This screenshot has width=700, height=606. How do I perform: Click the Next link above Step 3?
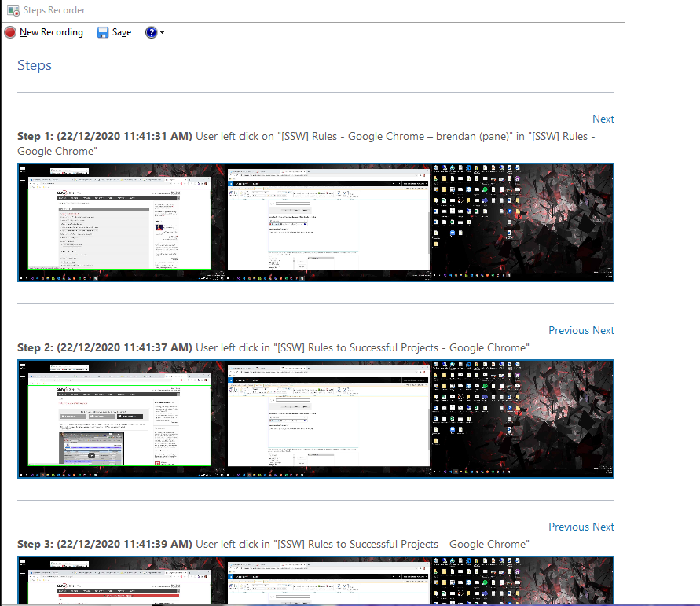[603, 527]
